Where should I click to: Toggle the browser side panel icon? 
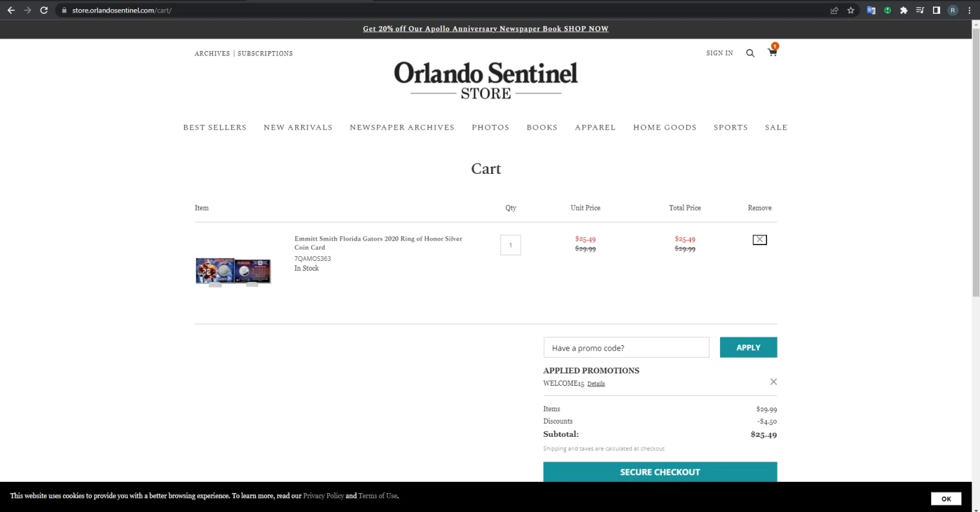936,10
